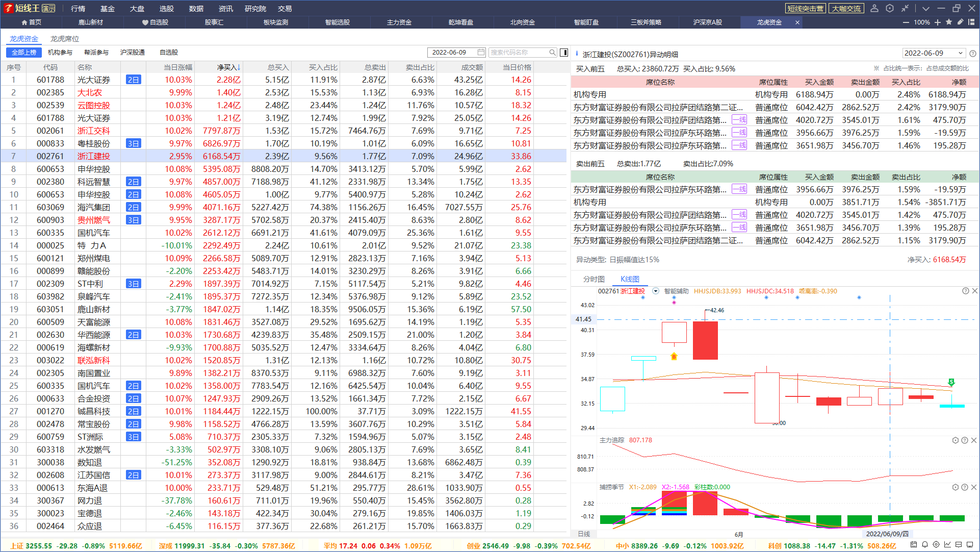Switch to the 龙虎席位 tab
Viewport: 980px width, 552px height.
tap(65, 39)
